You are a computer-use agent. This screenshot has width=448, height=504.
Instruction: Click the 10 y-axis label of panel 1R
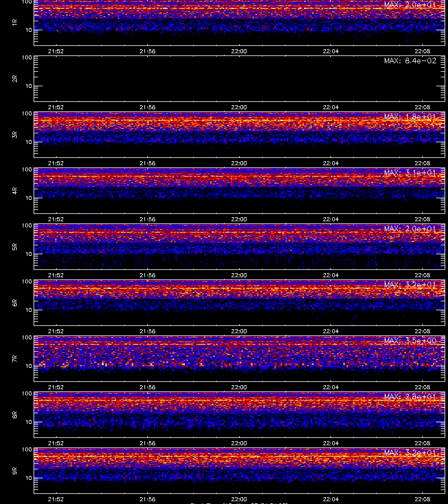29,30
